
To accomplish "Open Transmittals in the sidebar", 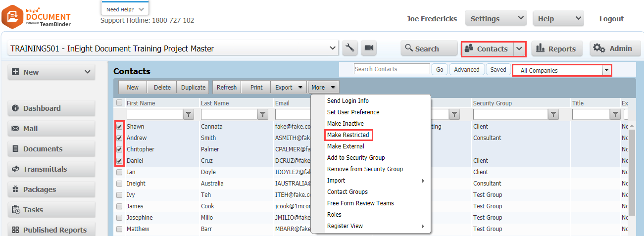I will (x=51, y=169).
